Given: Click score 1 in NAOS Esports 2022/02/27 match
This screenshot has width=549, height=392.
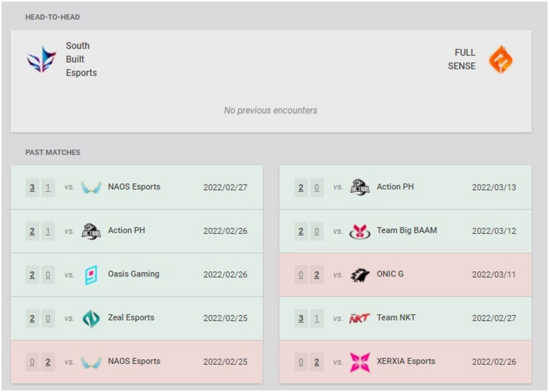Looking at the screenshot, I should [x=48, y=187].
